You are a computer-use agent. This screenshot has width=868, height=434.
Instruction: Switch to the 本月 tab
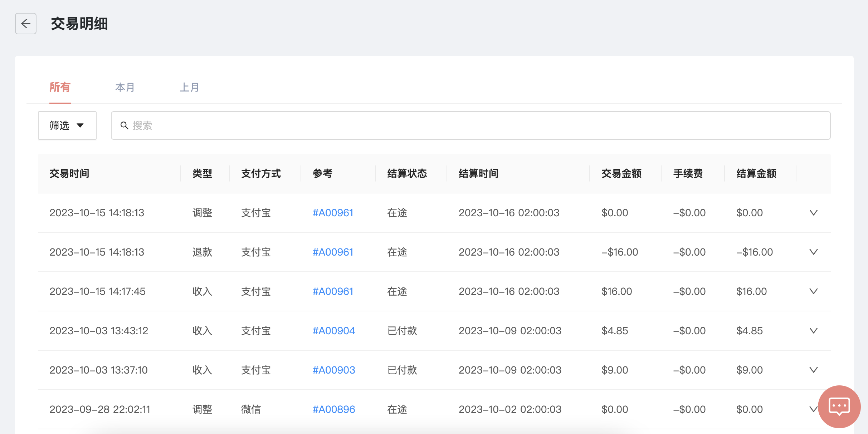pos(125,87)
